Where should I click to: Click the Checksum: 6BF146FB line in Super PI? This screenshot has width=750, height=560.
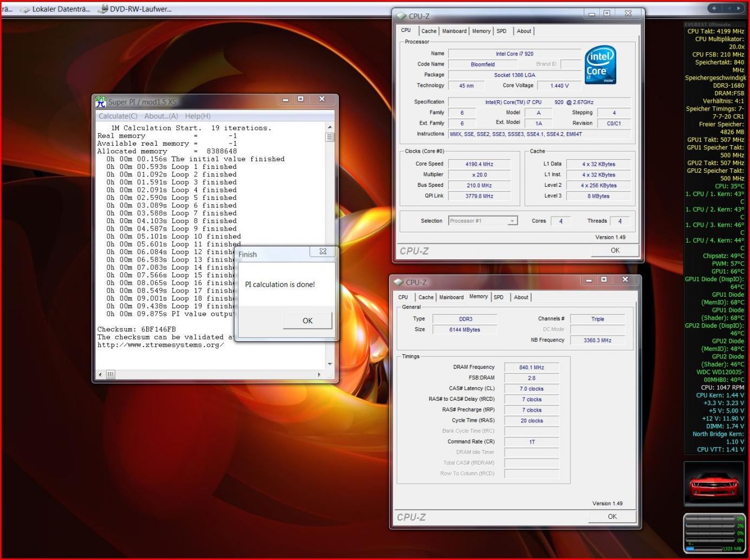pos(137,329)
